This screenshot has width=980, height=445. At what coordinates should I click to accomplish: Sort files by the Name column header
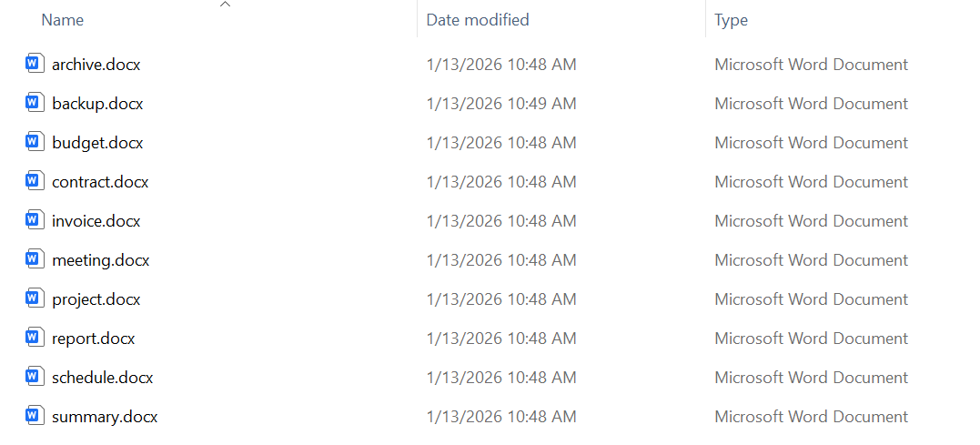coord(63,20)
